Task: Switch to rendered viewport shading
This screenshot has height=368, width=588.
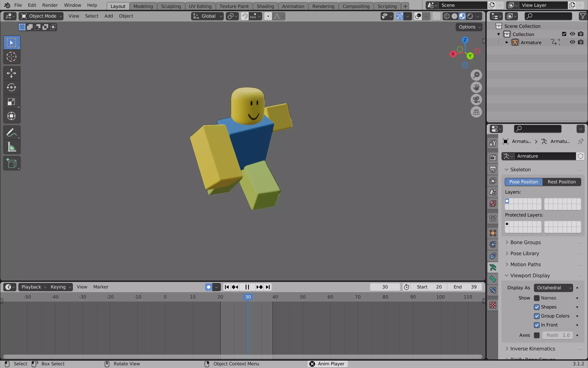Action: pos(470,16)
